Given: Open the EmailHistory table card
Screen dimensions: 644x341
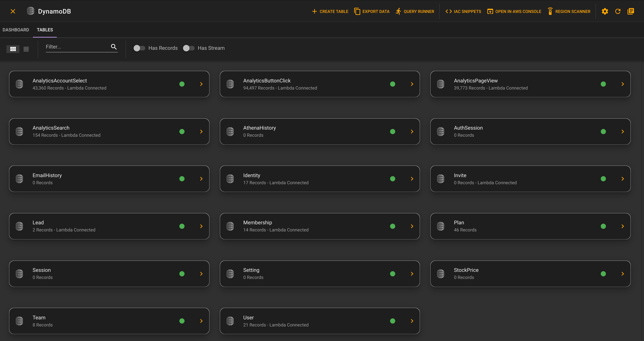Looking at the screenshot, I should click(109, 179).
